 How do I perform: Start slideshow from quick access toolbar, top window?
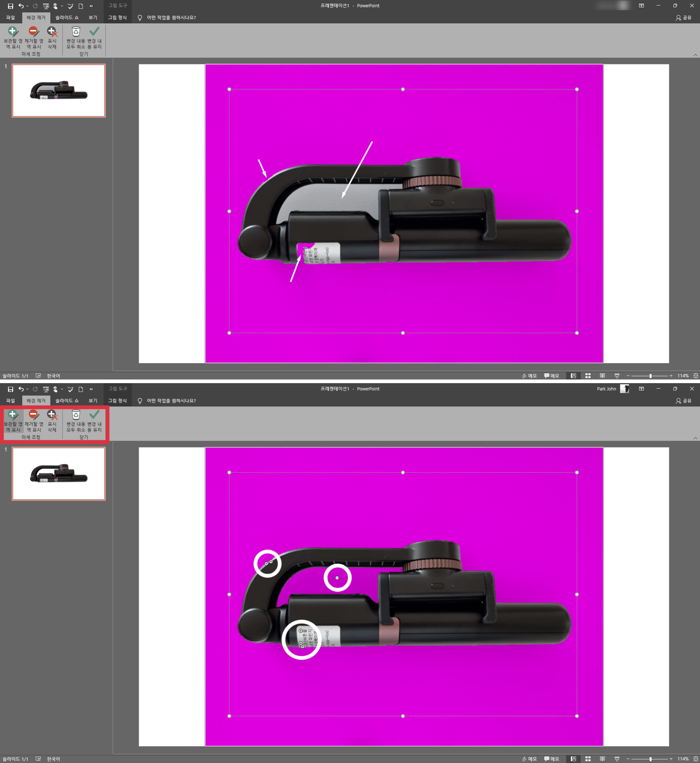[x=46, y=6]
